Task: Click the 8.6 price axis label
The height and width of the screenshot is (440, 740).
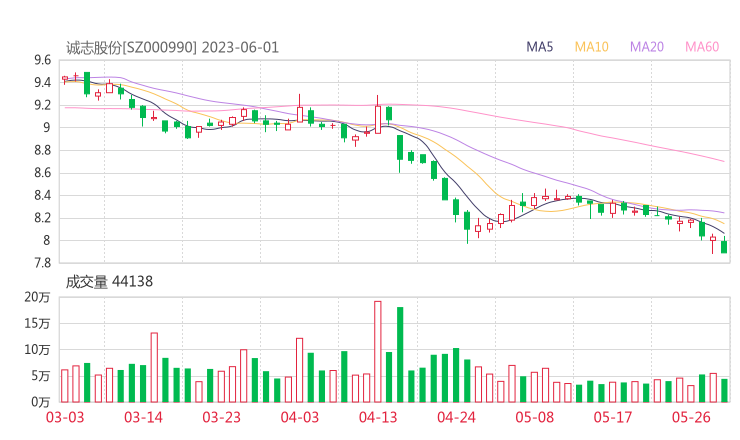Action: pyautogui.click(x=42, y=173)
